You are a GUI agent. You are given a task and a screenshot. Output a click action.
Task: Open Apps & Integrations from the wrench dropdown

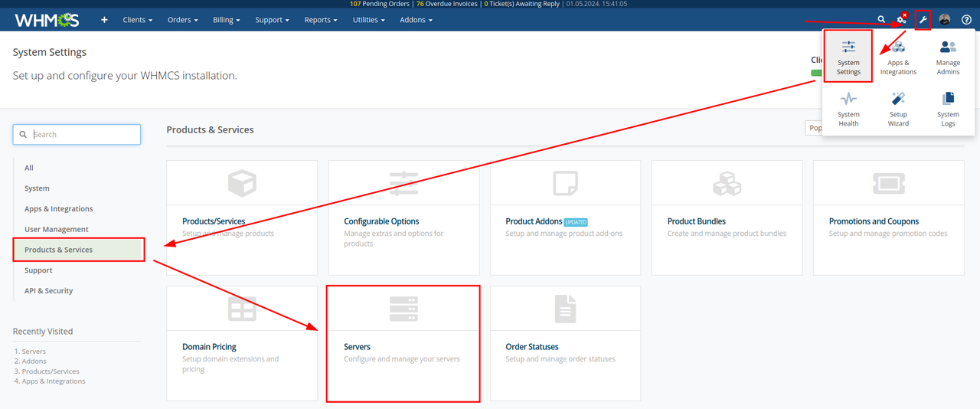[x=898, y=57]
